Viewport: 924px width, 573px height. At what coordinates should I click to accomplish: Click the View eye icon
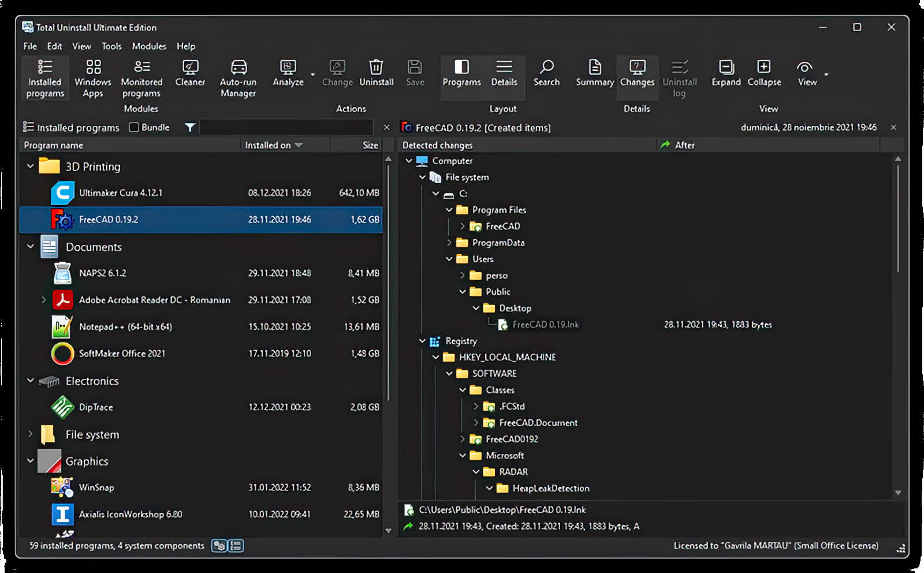(804, 67)
